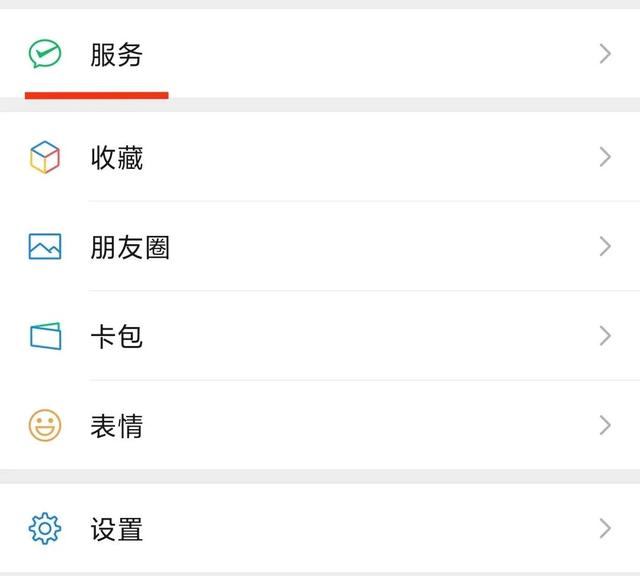Viewport: 640px width, 576px height.
Task: Choose the 卡包 text label
Action: pos(116,337)
